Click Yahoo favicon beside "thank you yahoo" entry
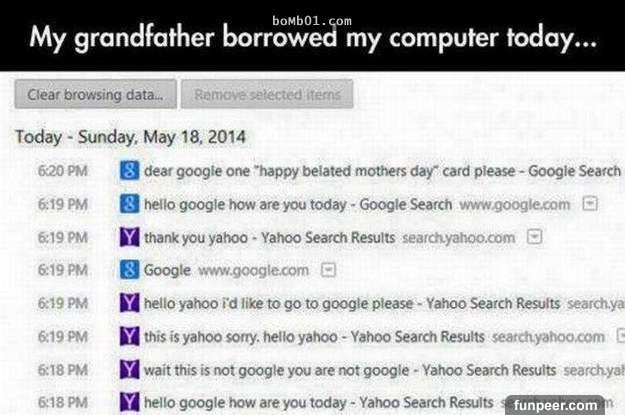Viewport: 625px width, 415px height. [x=128, y=237]
